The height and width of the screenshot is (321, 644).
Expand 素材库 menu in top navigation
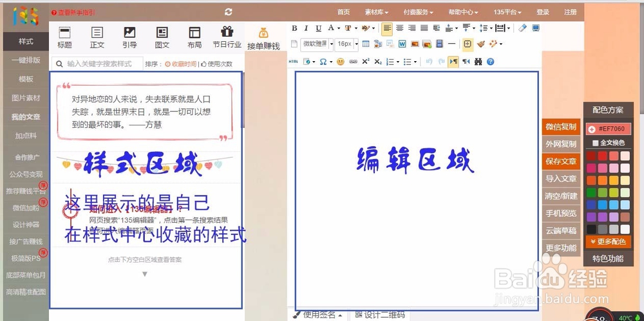point(376,12)
